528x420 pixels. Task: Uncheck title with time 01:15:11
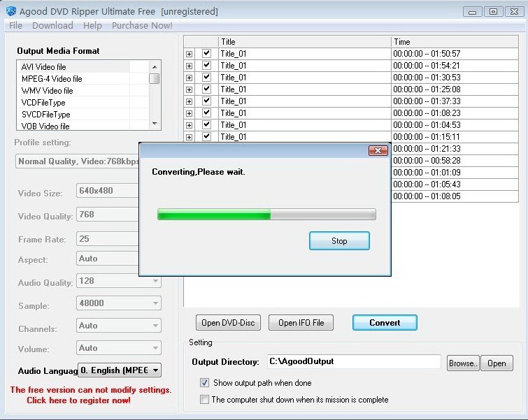[206, 137]
